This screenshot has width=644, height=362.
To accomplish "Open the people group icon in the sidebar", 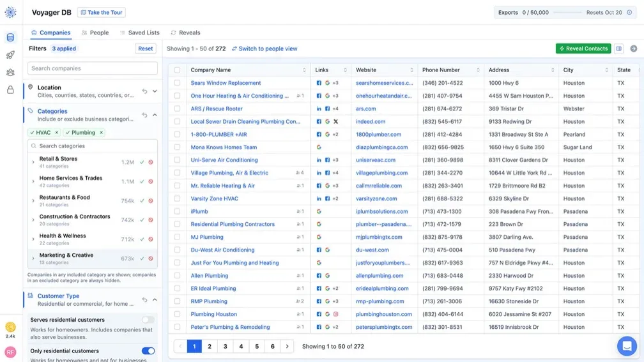I will tap(10, 72).
